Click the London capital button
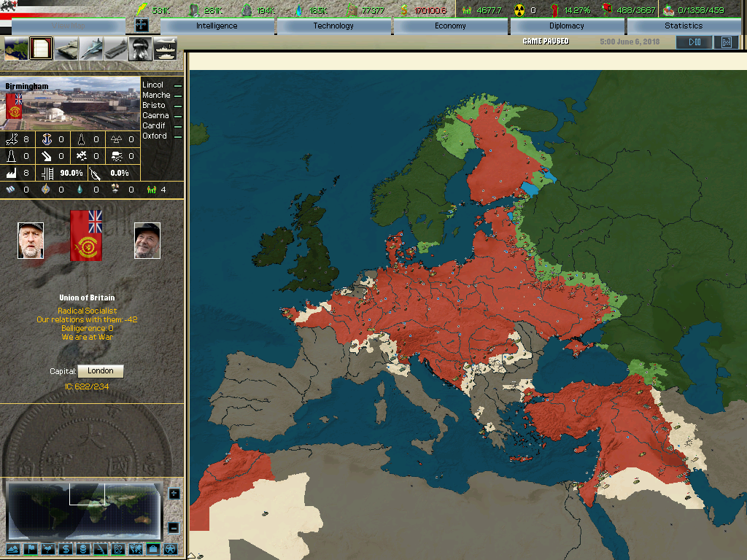The image size is (747, 560). pyautogui.click(x=101, y=371)
